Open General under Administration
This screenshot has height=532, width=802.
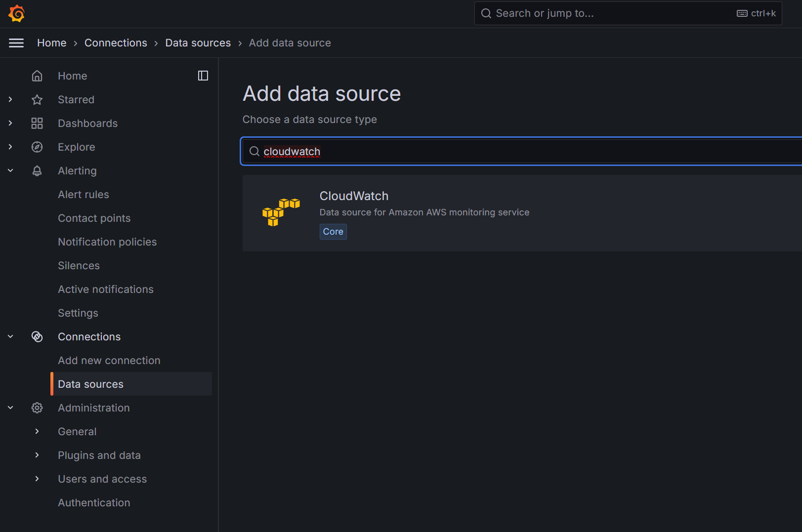(77, 431)
